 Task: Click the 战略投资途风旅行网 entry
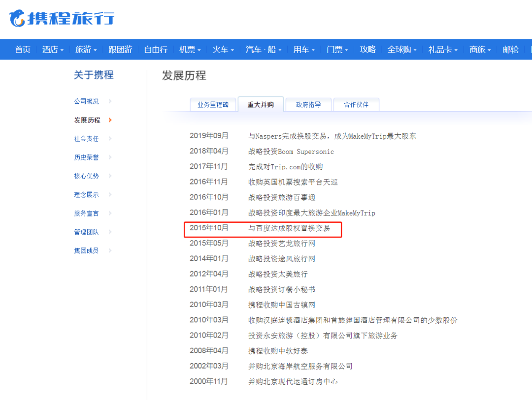282,259
